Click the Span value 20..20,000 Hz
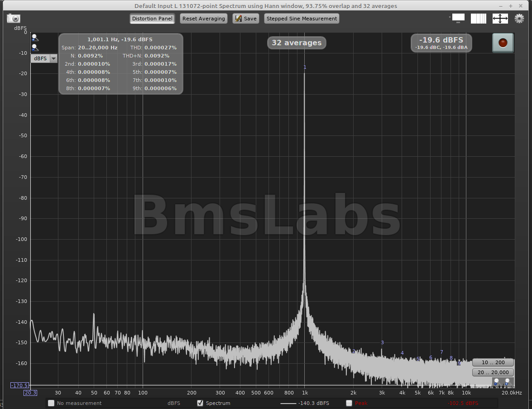 click(98, 48)
